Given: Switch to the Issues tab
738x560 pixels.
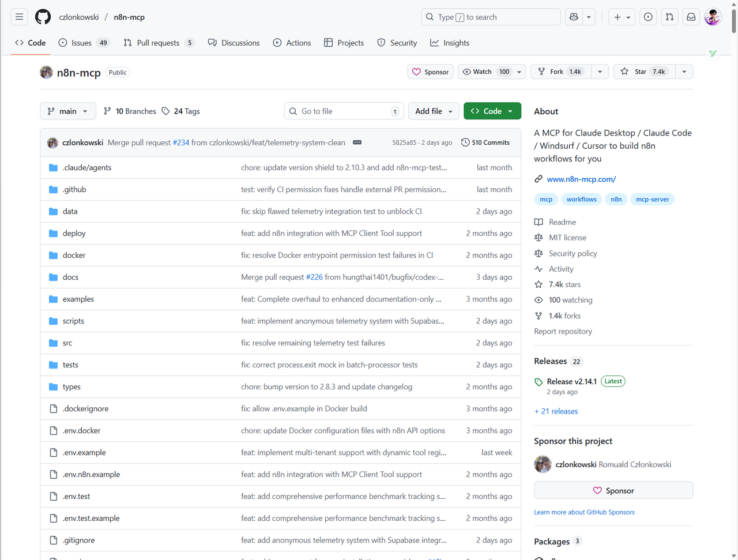Looking at the screenshot, I should pos(84,43).
